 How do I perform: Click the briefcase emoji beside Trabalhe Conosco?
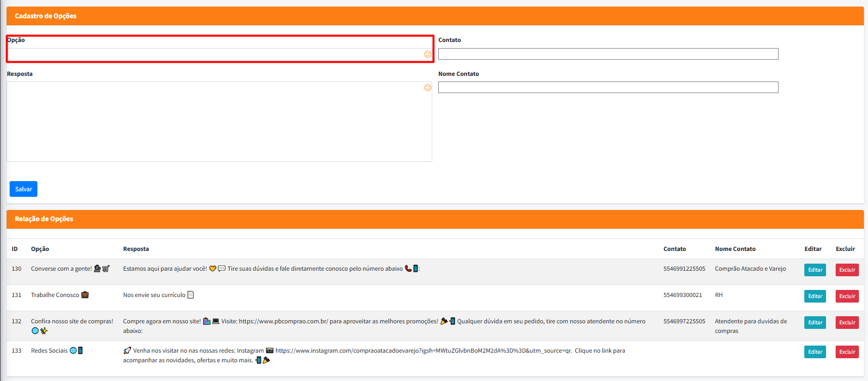85,295
